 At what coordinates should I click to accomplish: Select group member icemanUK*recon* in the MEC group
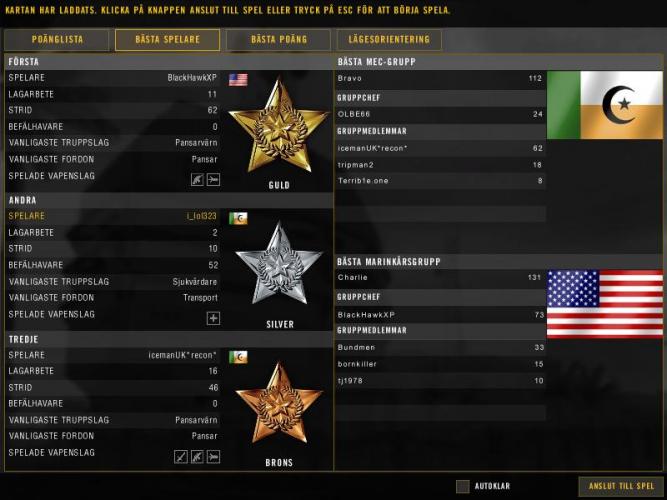(440, 149)
